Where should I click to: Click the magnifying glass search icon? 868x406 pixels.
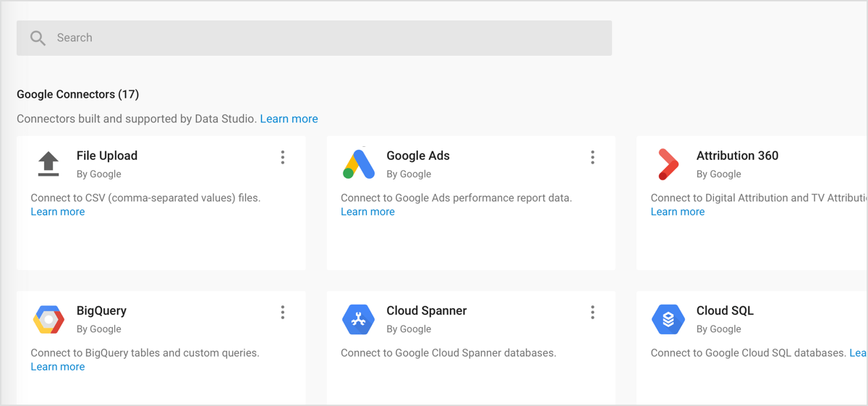tap(38, 38)
